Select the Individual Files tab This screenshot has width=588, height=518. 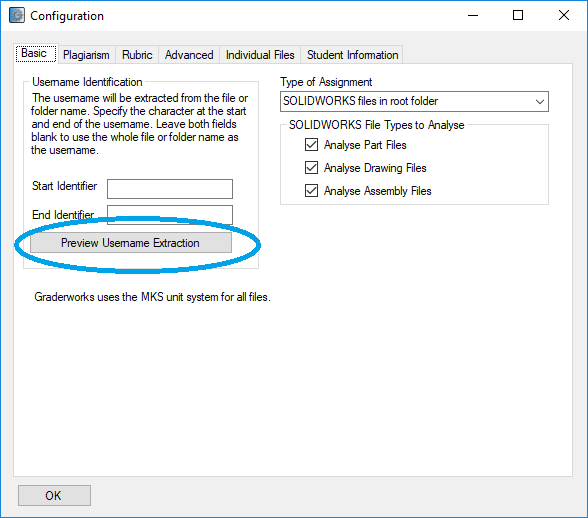click(260, 55)
